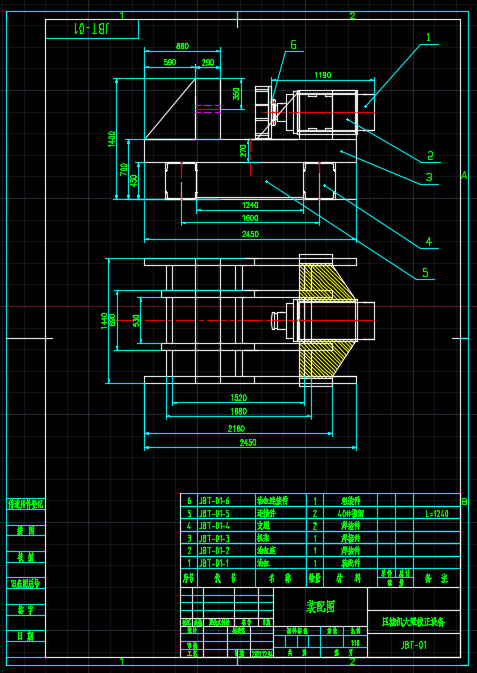Viewport: 477px width, 673px height.
Task: Select the 日期 cell in the left margin strip
Action: click(x=26, y=636)
